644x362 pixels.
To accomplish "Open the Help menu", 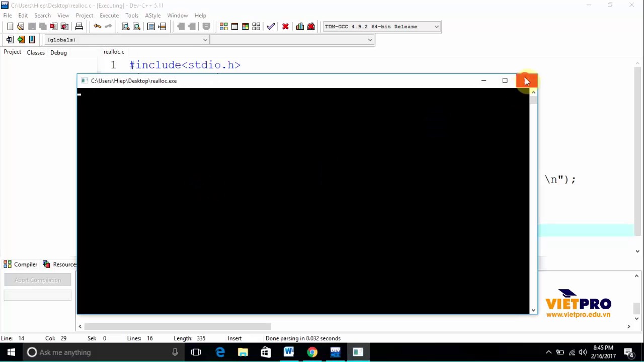I will 200,16.
